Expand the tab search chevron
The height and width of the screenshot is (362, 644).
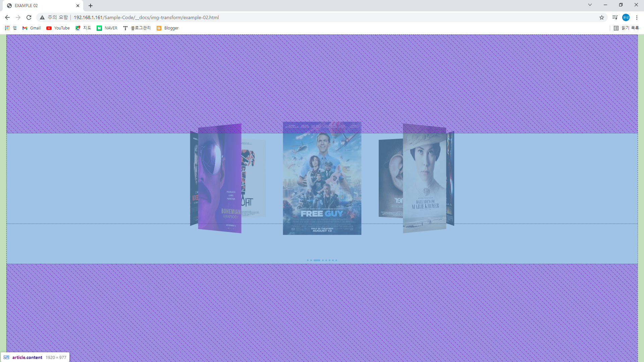tap(590, 5)
